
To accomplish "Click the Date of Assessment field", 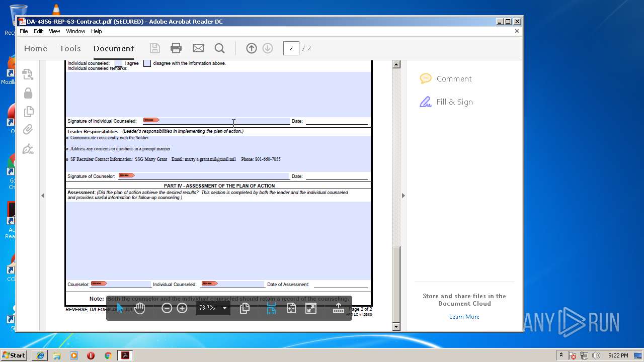I will point(341,284).
